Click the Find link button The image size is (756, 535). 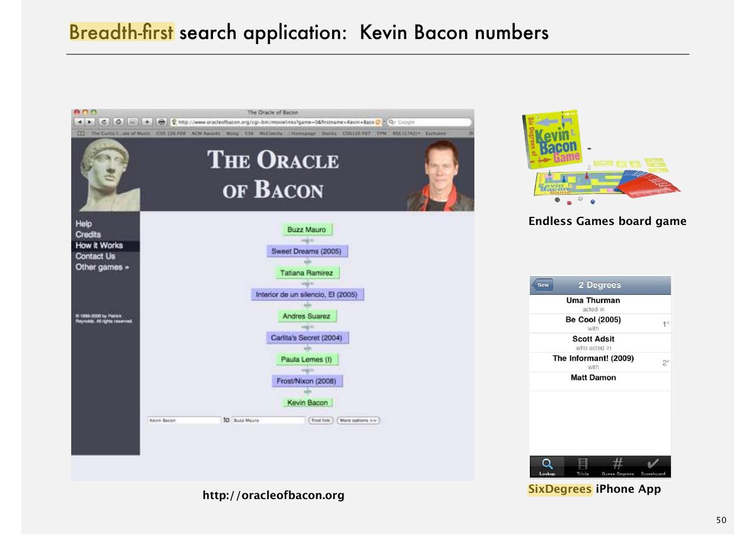[x=321, y=420]
